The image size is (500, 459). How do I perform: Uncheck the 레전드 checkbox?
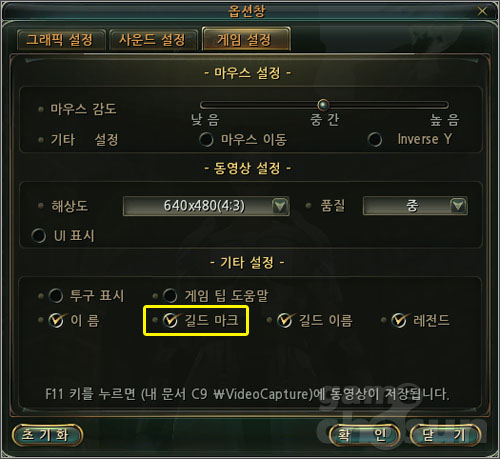coord(399,321)
